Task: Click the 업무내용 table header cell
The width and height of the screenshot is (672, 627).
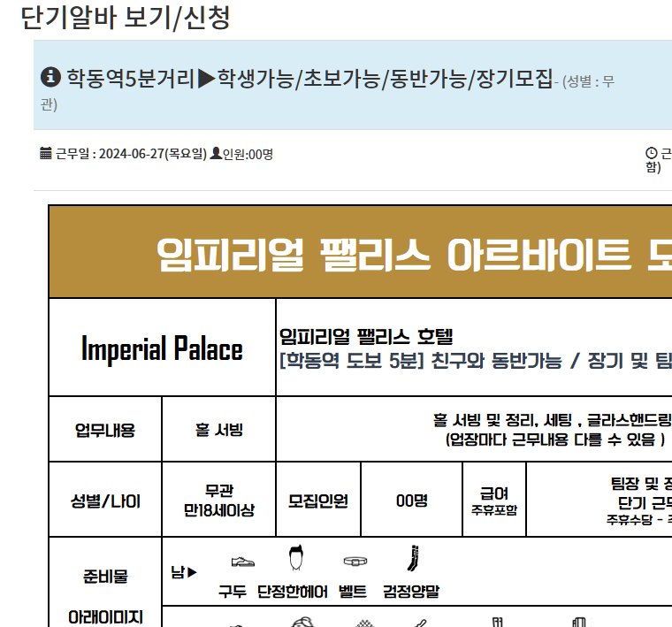Action: (105, 431)
